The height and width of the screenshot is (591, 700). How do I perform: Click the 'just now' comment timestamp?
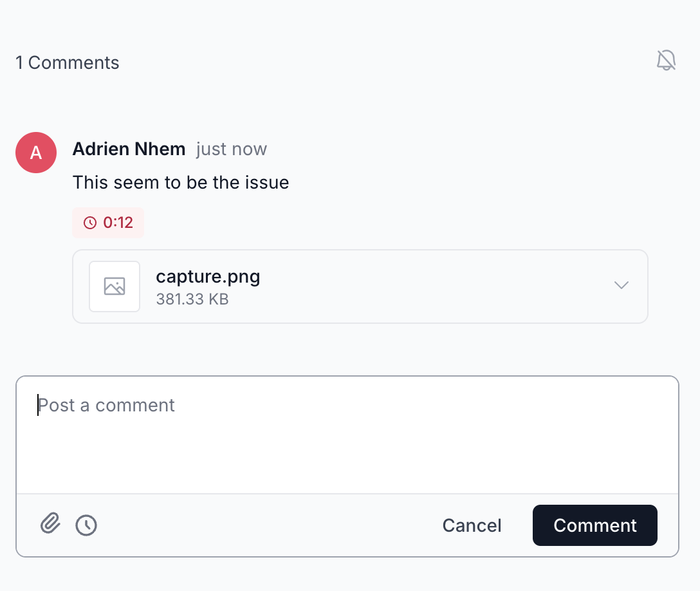tap(232, 149)
